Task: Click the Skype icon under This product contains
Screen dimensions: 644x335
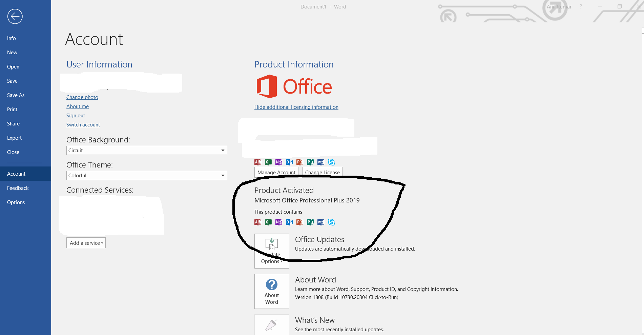Action: (x=331, y=222)
